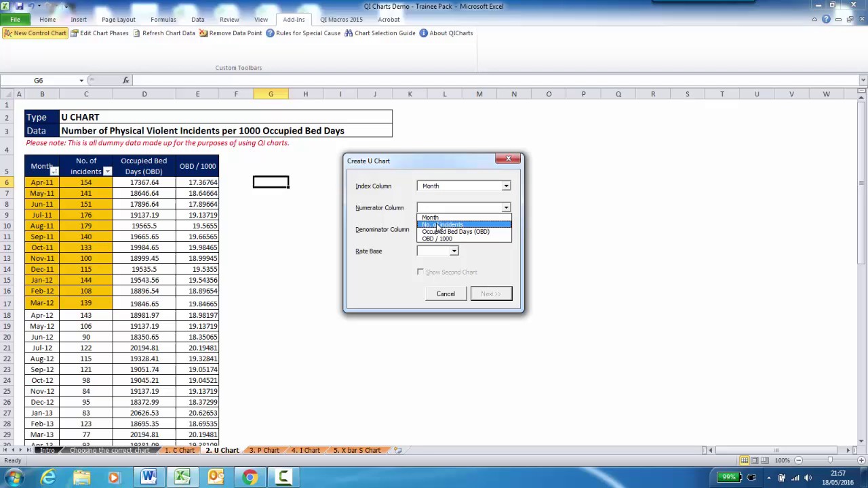The height and width of the screenshot is (488, 868).
Task: Click Refresh Chart Data toolbar item
Action: 163,33
